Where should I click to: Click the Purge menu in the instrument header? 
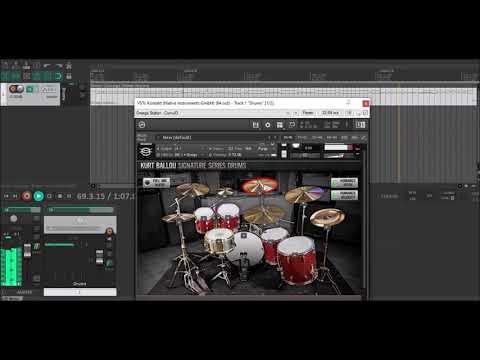(x=263, y=148)
